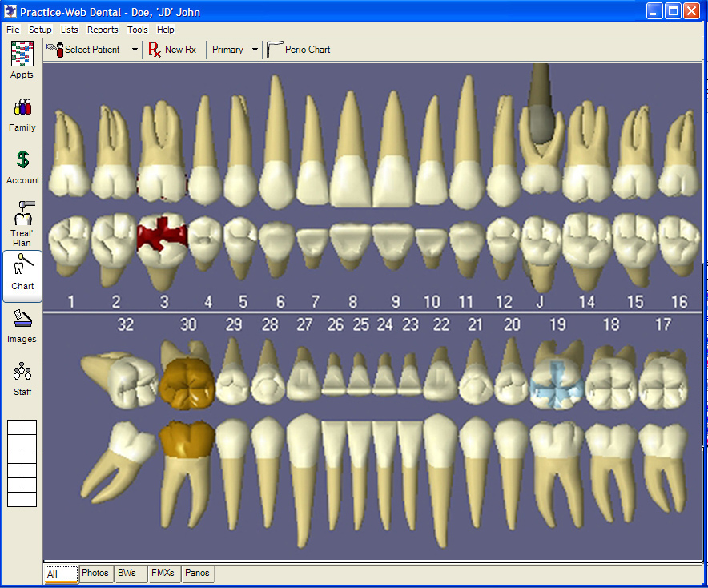Select tooth number 25 label
This screenshot has height=588, width=708.
click(360, 324)
